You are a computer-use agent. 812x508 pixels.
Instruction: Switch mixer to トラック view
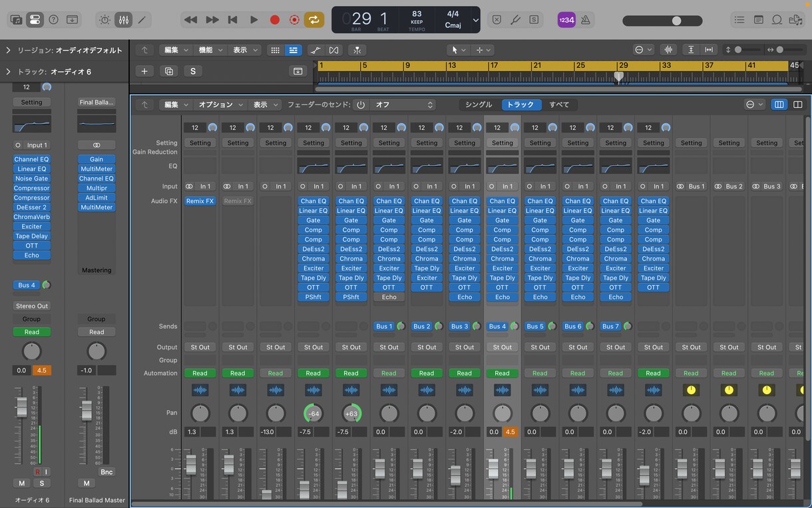point(520,105)
